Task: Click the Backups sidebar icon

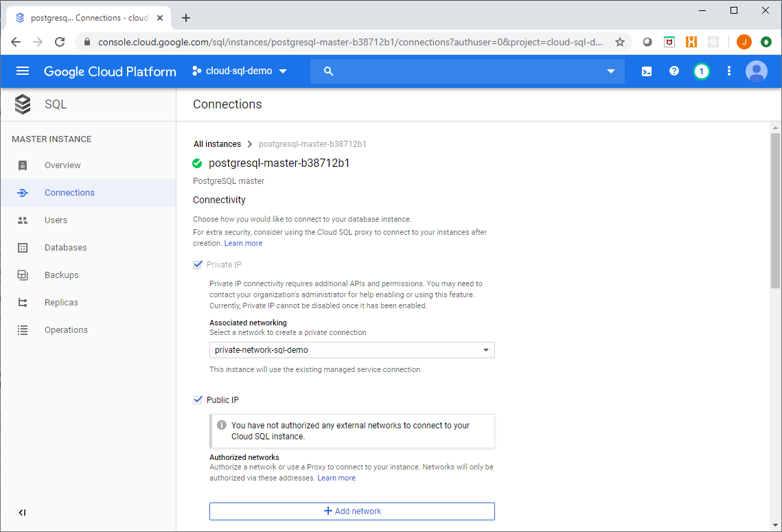Action: click(23, 275)
